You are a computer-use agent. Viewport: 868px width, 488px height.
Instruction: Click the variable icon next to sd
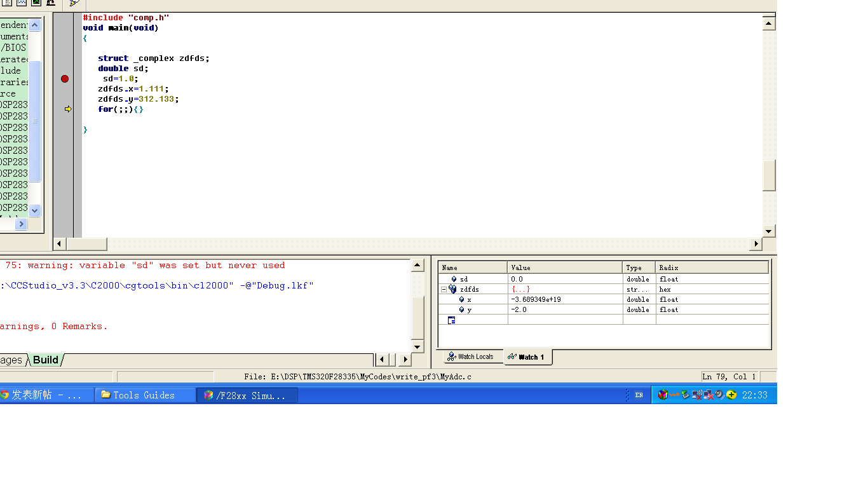[x=454, y=279]
